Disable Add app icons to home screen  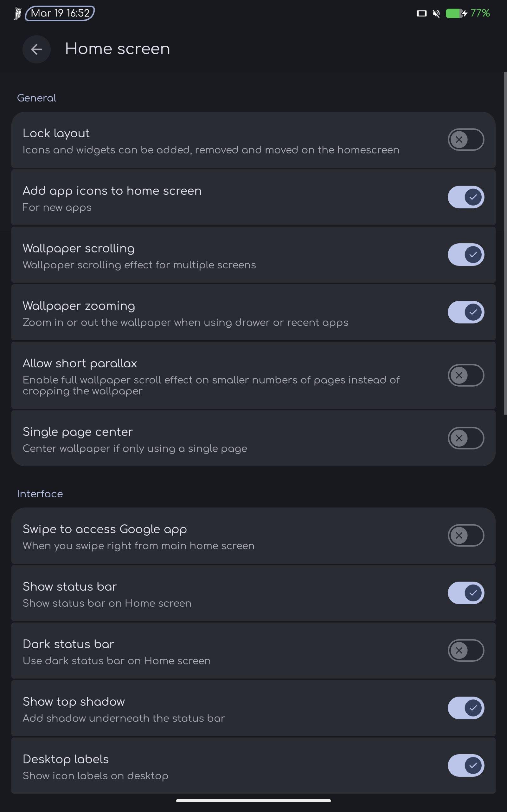coord(466,197)
